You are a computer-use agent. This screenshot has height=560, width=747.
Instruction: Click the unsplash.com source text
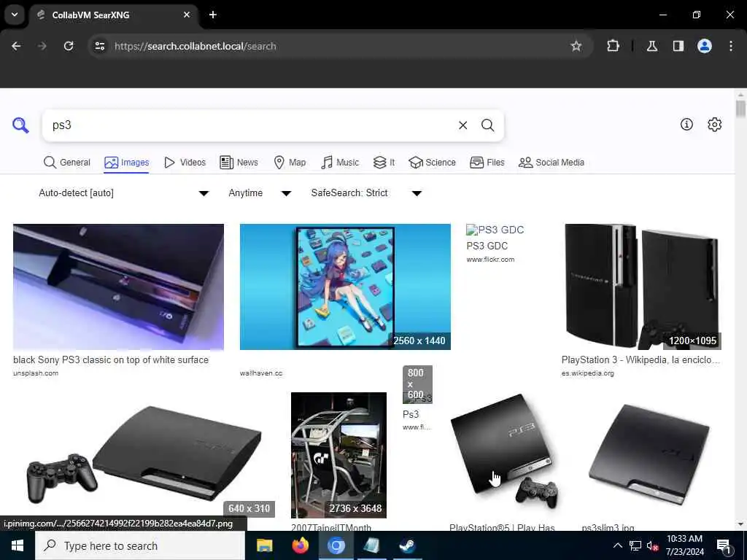[x=36, y=373]
